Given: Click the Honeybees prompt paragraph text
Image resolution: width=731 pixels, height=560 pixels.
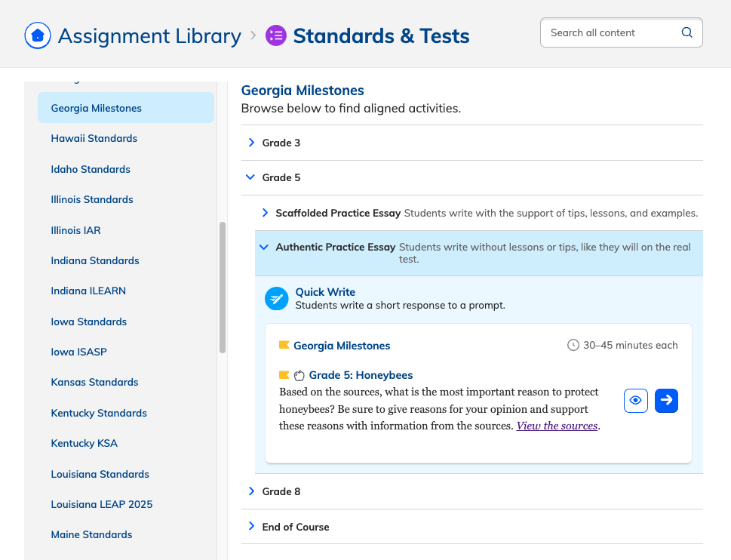Looking at the screenshot, I should point(439,409).
